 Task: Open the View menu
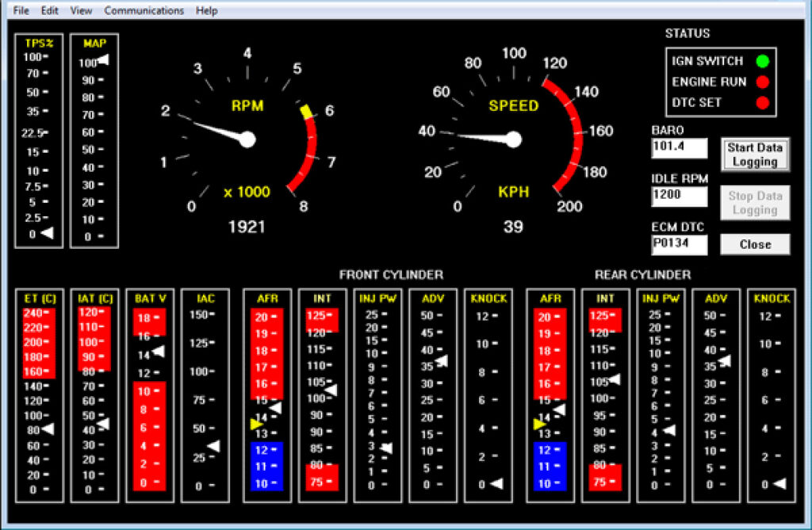point(81,10)
